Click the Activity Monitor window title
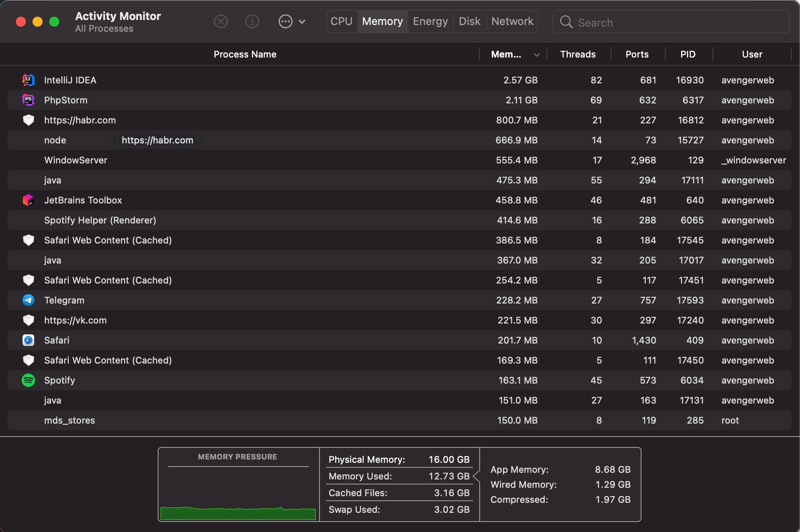Screen dimensions: 800x532 tap(118, 16)
